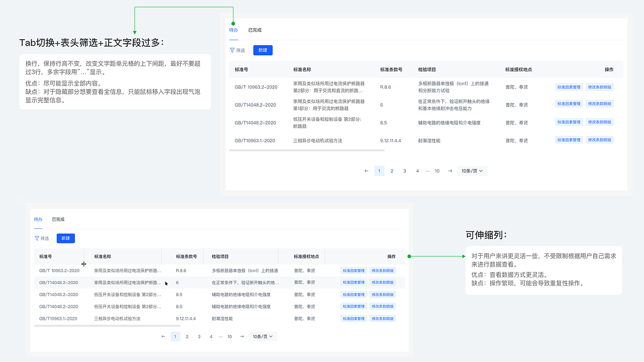644x362 pixels.
Task: Click 标准因素管理 for clause 6 row, upper table
Action: [x=569, y=104]
